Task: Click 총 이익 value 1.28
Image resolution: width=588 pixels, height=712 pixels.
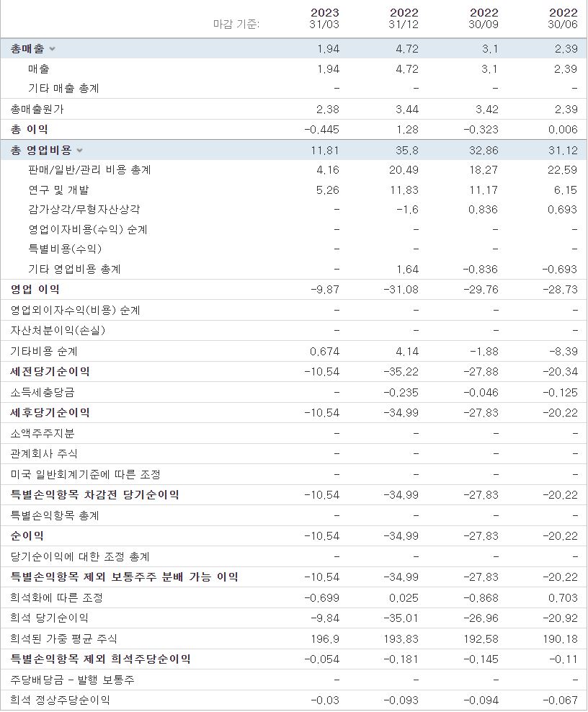Action: click(407, 130)
